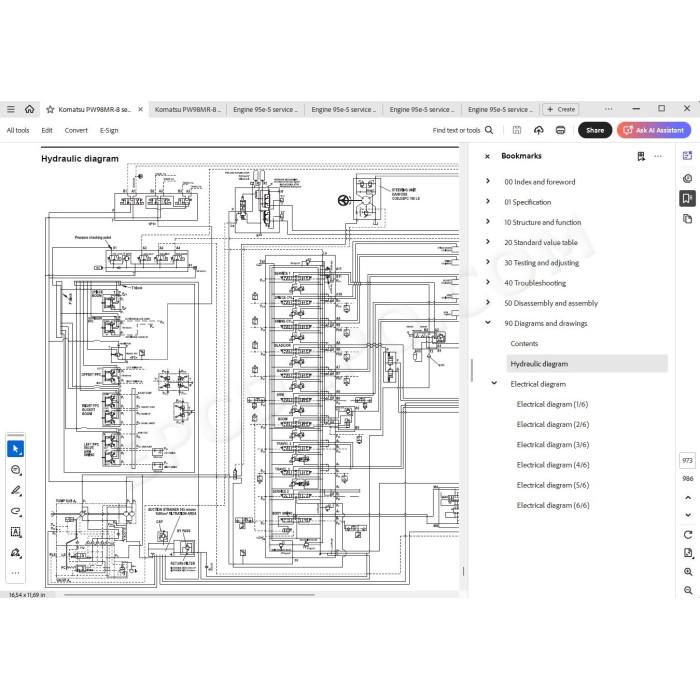The width and height of the screenshot is (700, 700).
Task: Zoom out with magnifier minus icon
Action: pos(688,590)
